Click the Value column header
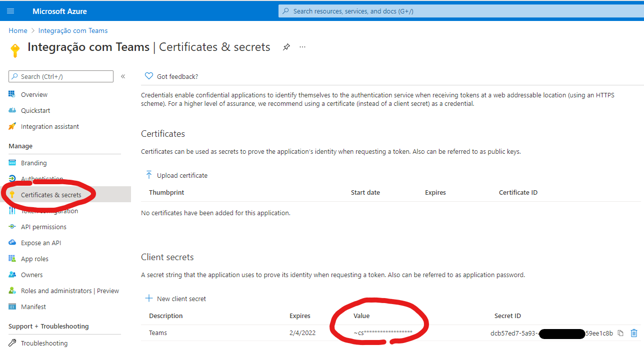This screenshot has height=352, width=644. pos(361,316)
